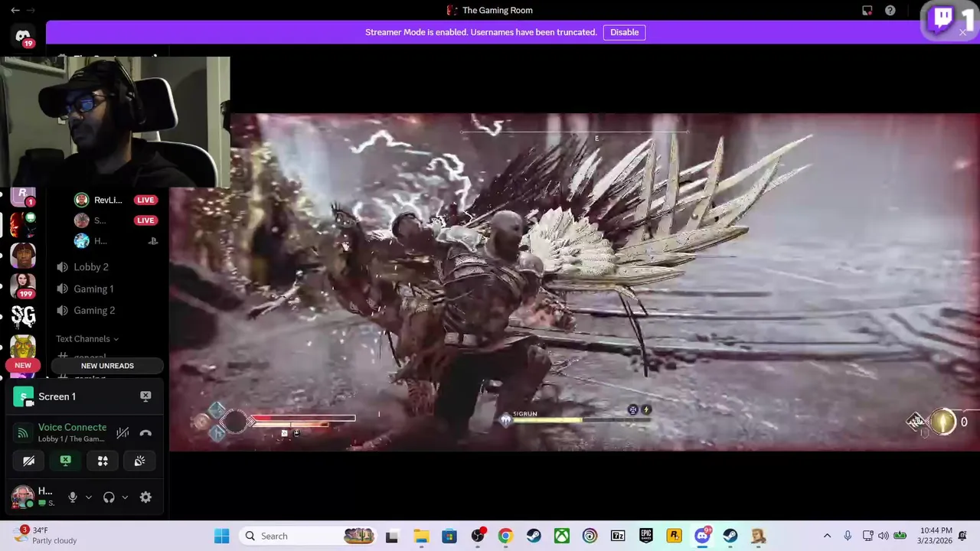Open the Xbox app from the taskbar
Viewport: 980px width, 551px height.
click(x=562, y=536)
